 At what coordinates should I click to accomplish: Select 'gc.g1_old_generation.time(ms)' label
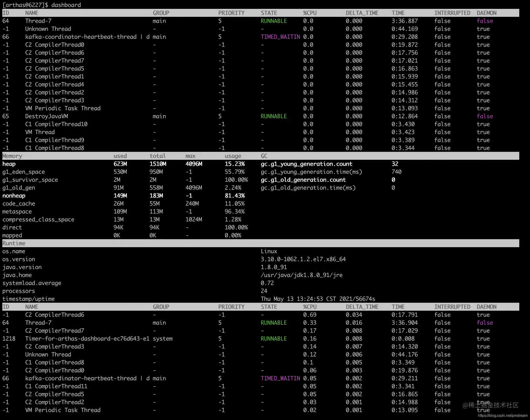click(308, 188)
